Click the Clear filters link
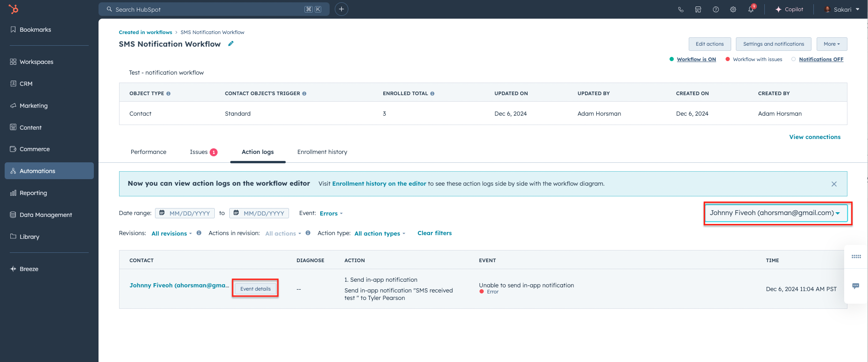 (435, 233)
